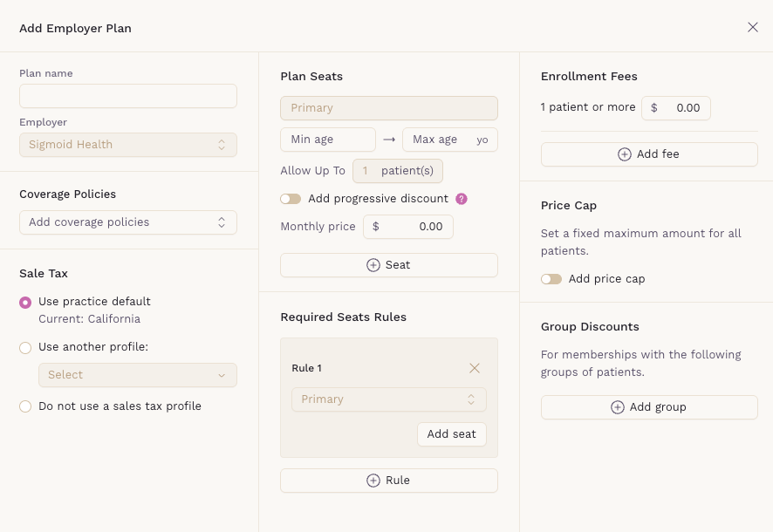
Task: Select Use practice default radio option
Action: click(25, 302)
